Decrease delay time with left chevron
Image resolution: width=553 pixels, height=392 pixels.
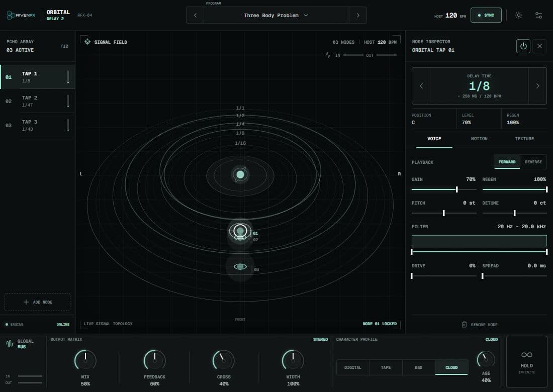click(421, 86)
